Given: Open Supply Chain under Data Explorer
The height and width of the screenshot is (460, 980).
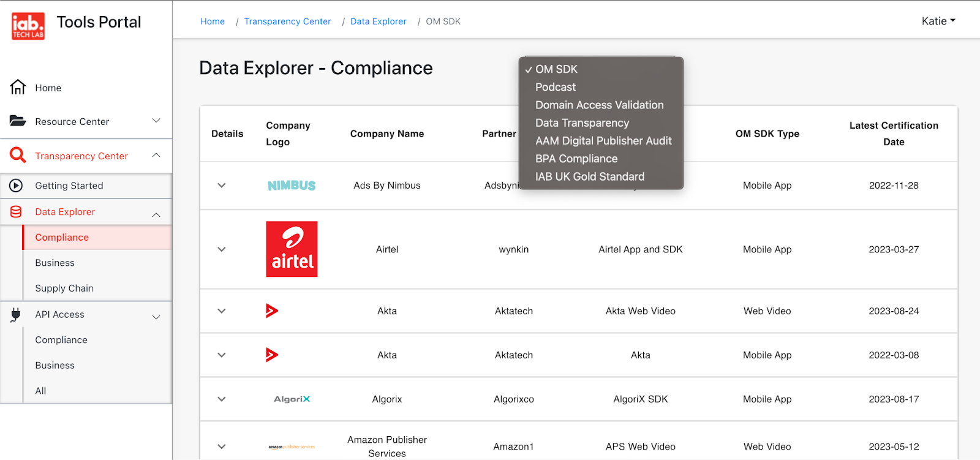Looking at the screenshot, I should point(64,288).
